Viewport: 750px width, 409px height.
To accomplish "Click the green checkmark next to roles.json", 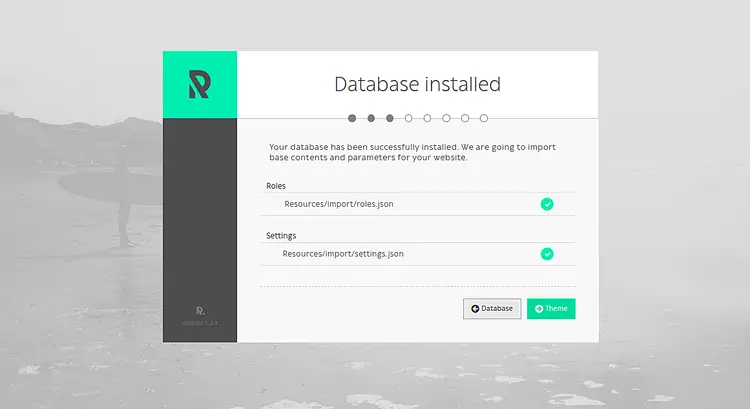I will [x=547, y=204].
